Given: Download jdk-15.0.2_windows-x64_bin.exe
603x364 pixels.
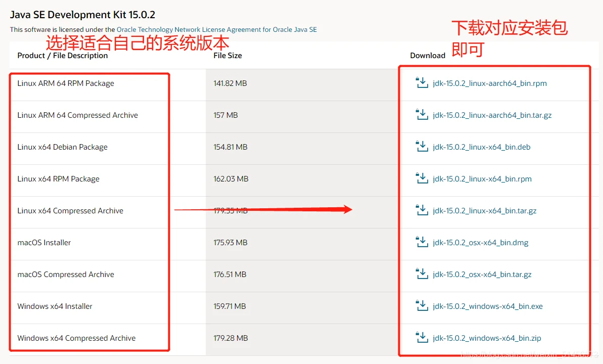Looking at the screenshot, I should (488, 307).
